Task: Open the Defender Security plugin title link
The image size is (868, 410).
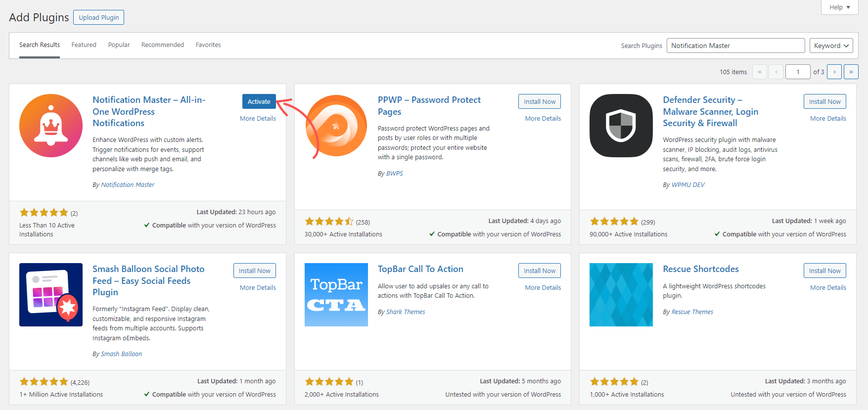Action: [x=711, y=111]
